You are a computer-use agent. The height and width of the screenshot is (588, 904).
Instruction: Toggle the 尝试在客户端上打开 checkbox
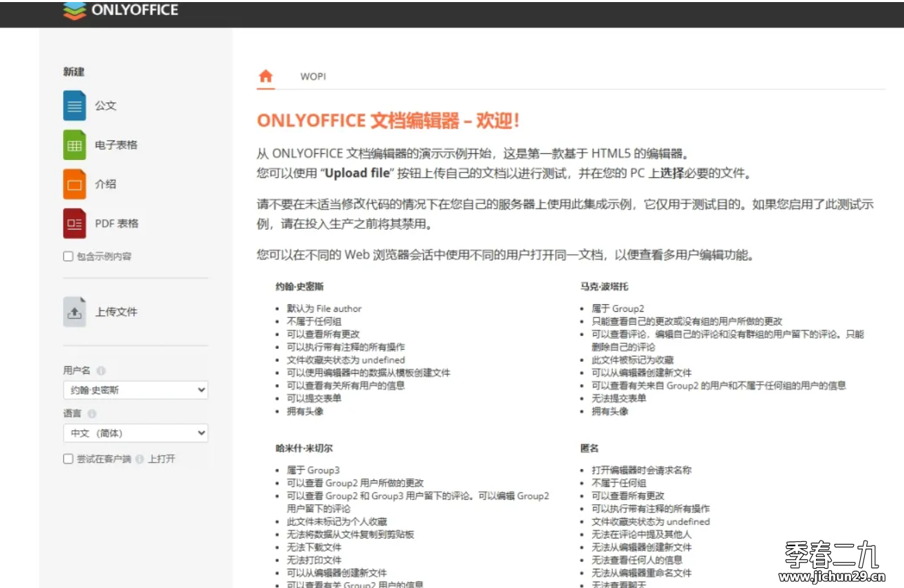click(68, 459)
